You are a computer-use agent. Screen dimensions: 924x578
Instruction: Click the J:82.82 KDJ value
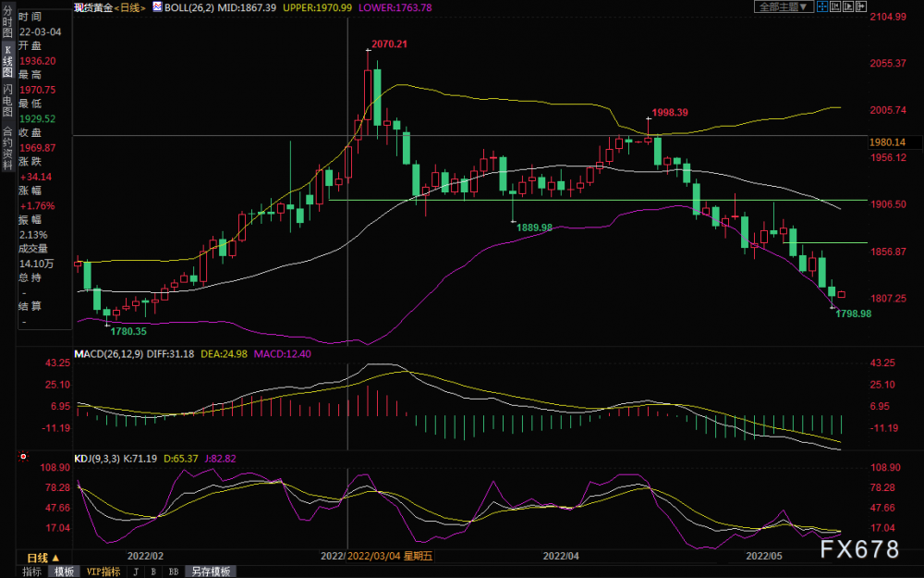(220, 459)
